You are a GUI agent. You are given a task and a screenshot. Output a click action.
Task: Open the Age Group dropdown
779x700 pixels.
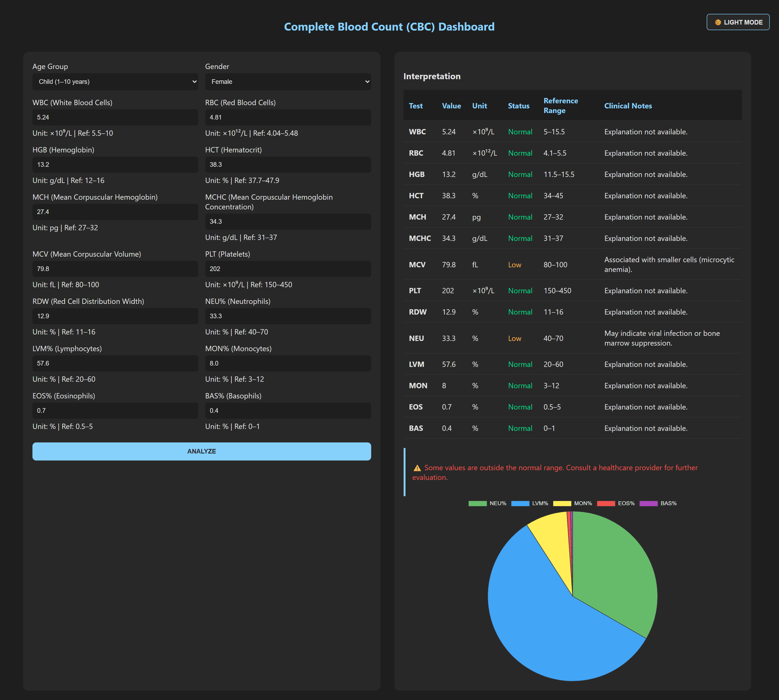click(115, 82)
